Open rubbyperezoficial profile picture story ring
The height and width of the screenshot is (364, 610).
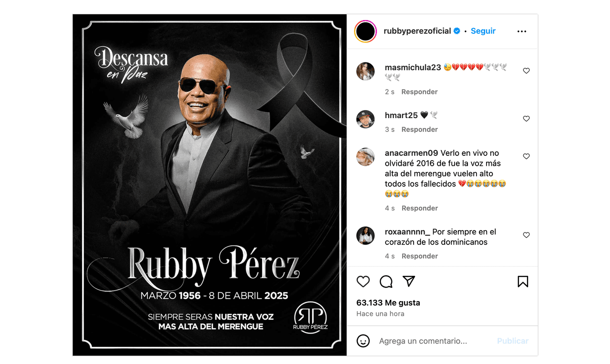[366, 31]
